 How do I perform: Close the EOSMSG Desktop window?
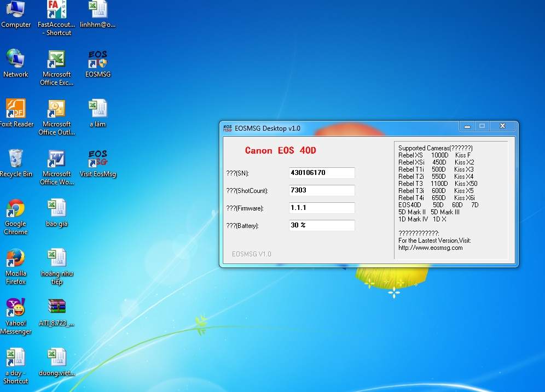pos(502,126)
